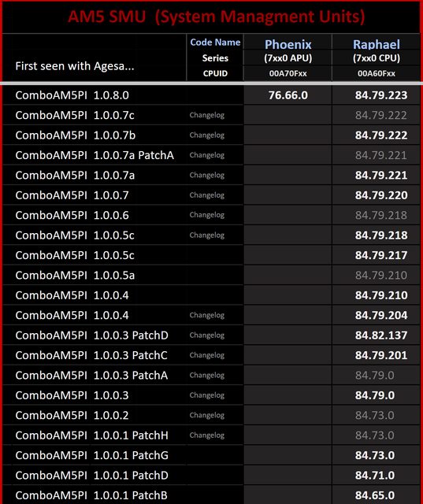The height and width of the screenshot is (504, 423).
Task: Select the ComboAM5PI 1.0.8.0 row label
Action: [72, 95]
